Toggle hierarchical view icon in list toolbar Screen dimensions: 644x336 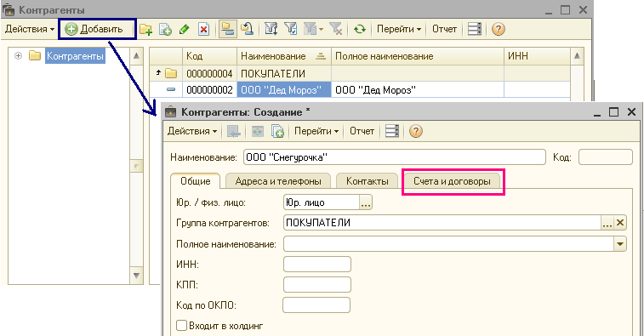coord(227,29)
